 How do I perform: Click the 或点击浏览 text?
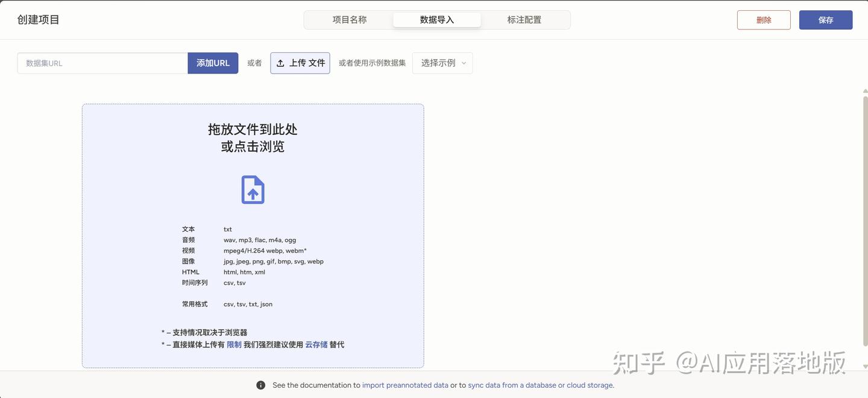click(253, 147)
